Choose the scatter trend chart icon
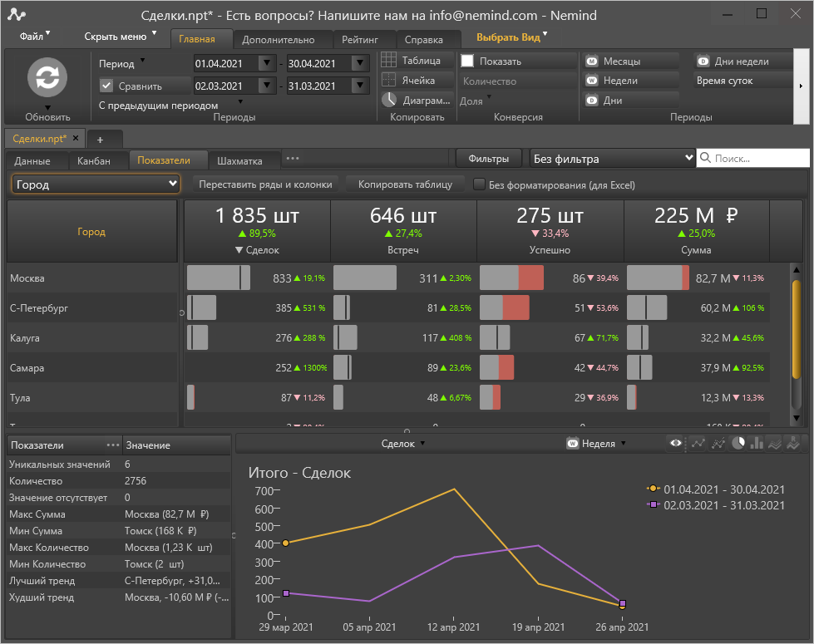Image resolution: width=814 pixels, height=644 pixels. click(x=718, y=444)
